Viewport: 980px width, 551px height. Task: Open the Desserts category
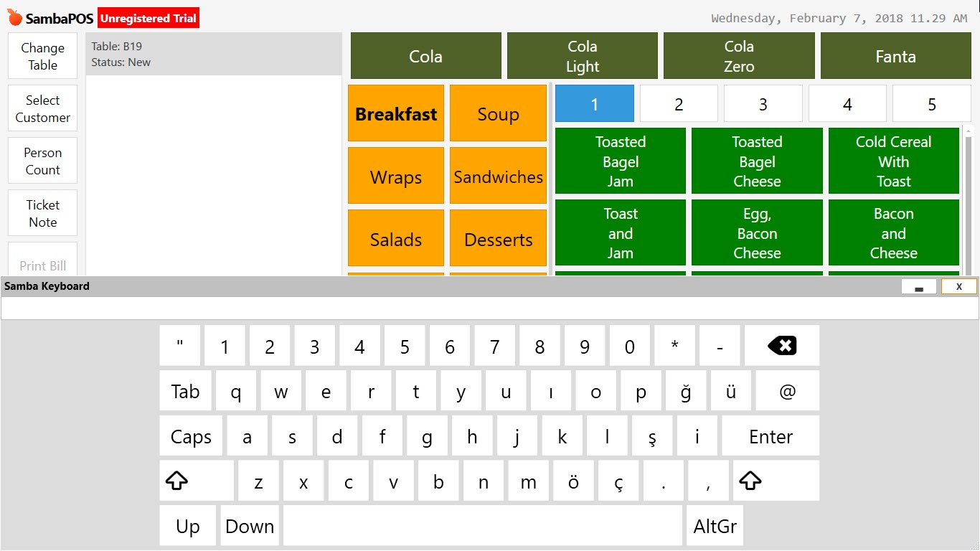(x=498, y=237)
